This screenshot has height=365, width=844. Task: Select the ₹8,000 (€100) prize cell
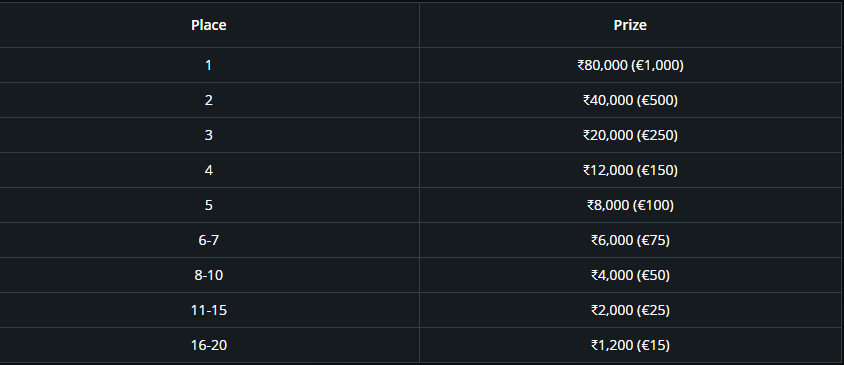coord(630,205)
